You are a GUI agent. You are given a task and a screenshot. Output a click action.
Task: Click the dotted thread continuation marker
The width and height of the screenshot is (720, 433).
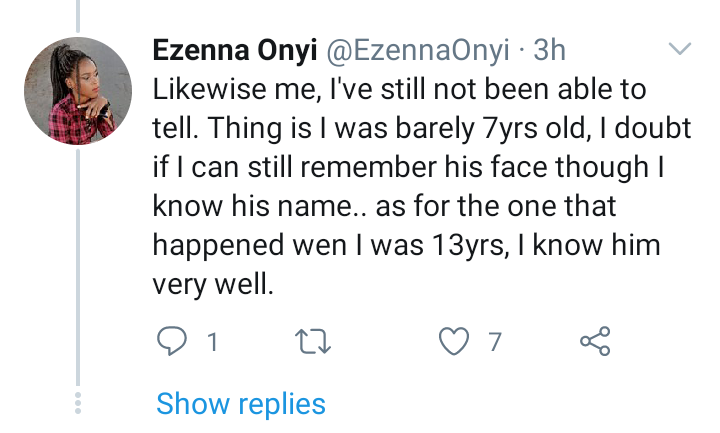click(80, 404)
